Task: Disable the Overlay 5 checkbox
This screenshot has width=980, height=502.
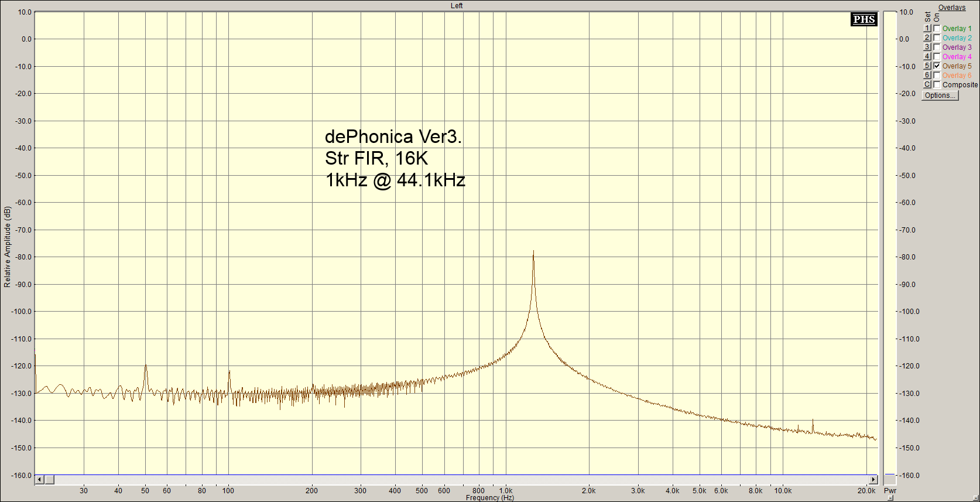Action: coord(937,66)
